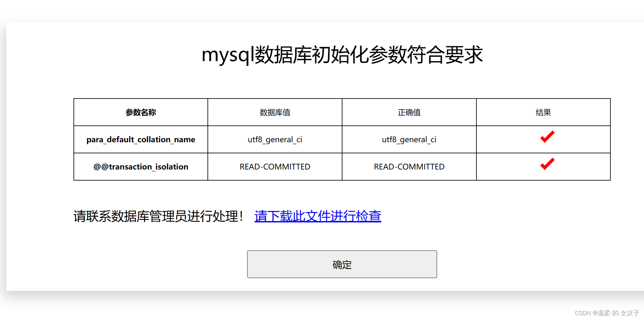Click the utf8_general_ci cell under 数据库值
This screenshot has height=319, width=644.
(x=275, y=140)
